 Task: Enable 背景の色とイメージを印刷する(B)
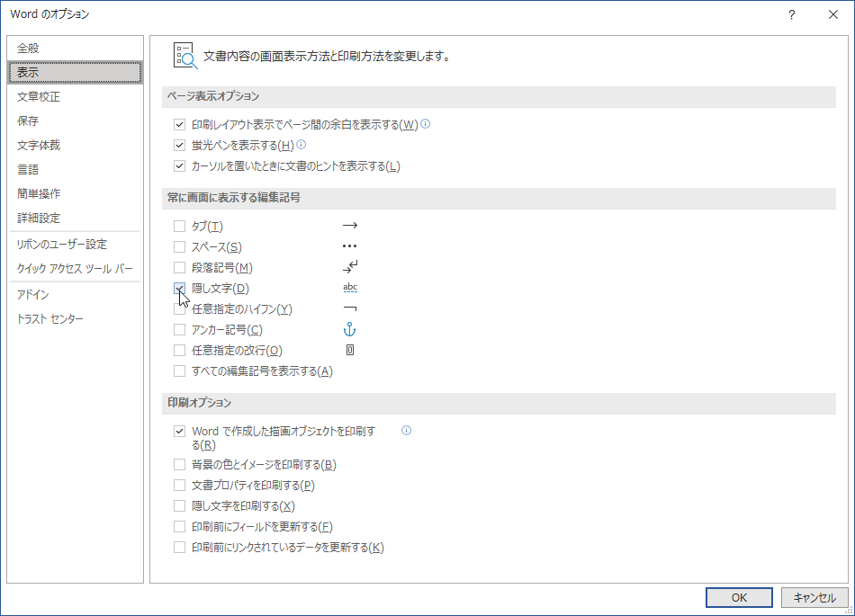point(179,465)
